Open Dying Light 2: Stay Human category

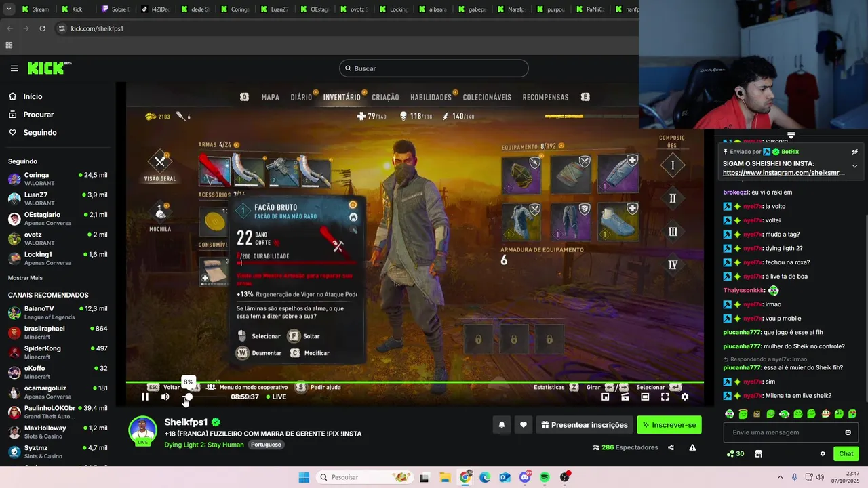click(203, 445)
